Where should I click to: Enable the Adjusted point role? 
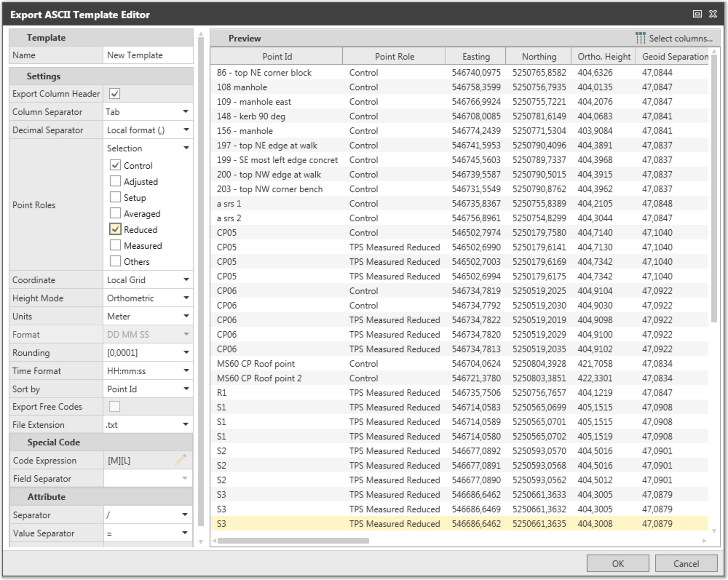click(115, 181)
